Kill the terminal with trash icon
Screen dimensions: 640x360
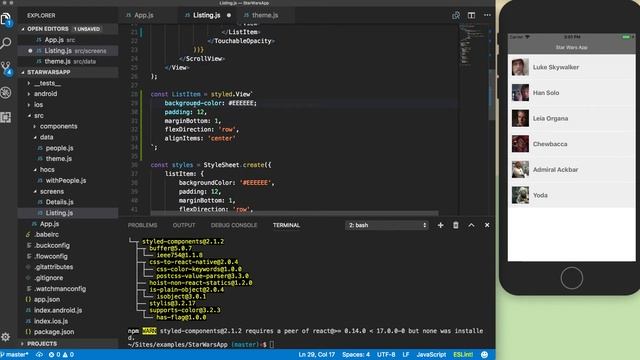click(456, 225)
